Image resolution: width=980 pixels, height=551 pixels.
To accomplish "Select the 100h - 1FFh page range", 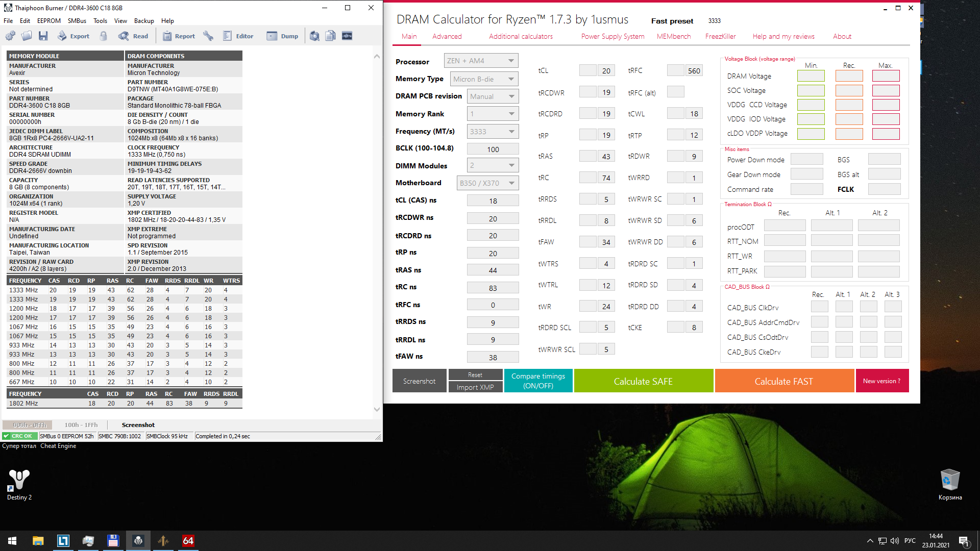I will (81, 424).
